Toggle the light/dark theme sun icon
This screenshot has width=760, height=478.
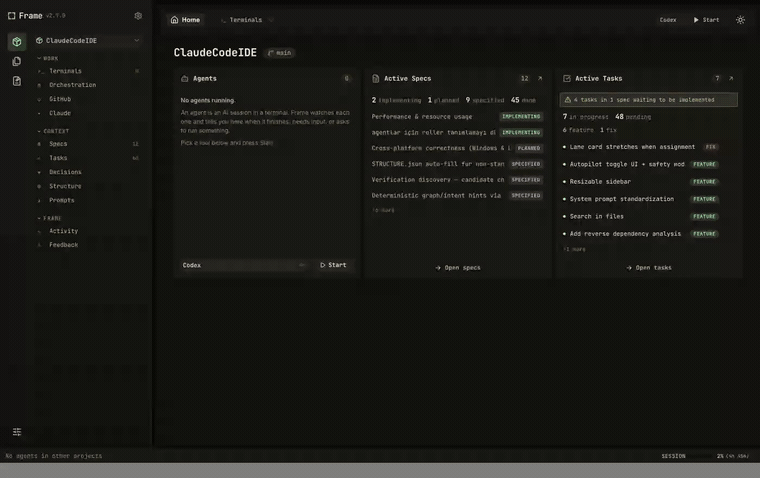point(740,20)
